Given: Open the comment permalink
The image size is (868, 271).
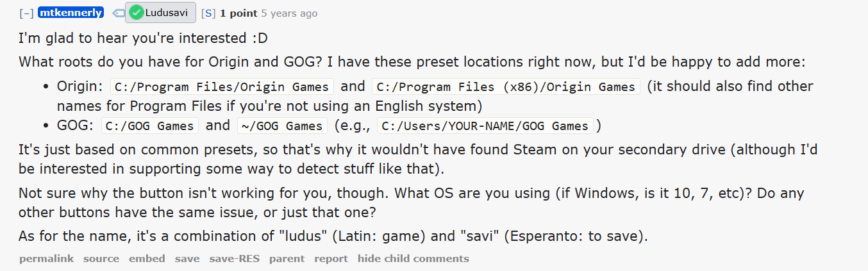Looking at the screenshot, I should [46, 259].
